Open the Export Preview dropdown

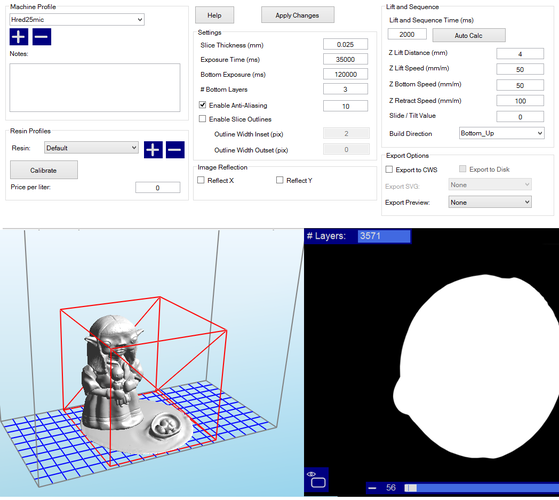tap(490, 202)
